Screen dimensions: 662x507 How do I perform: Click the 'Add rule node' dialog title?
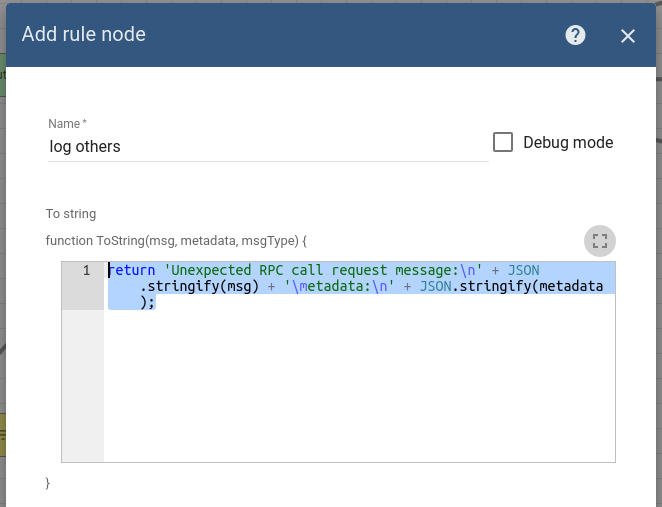click(84, 34)
